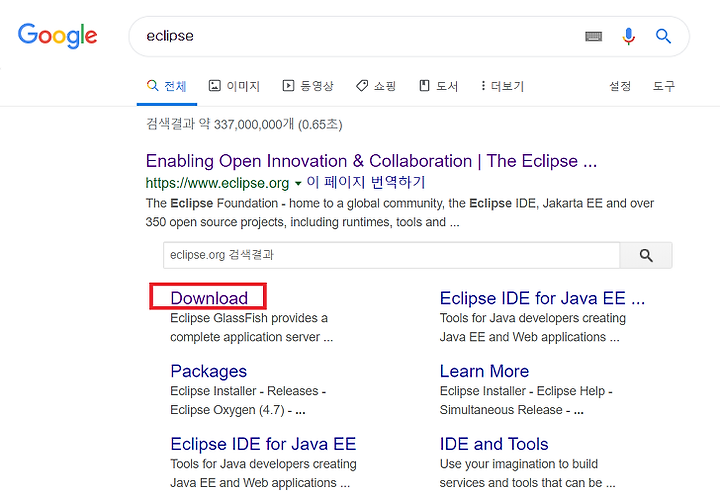Open the 쇼핑 tab

pos(376,86)
